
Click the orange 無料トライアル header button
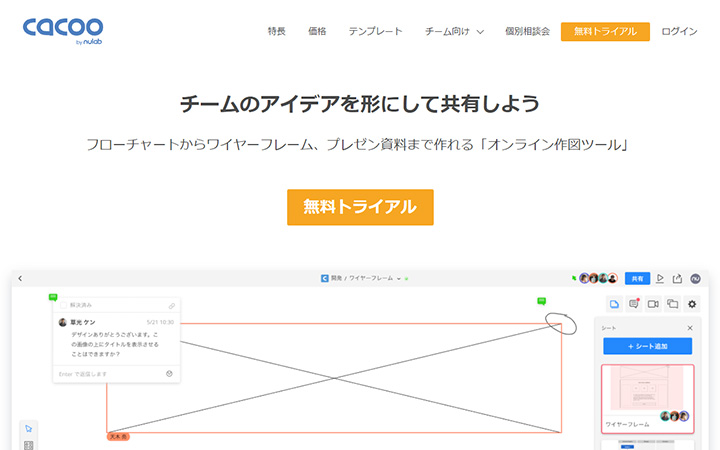(x=605, y=31)
